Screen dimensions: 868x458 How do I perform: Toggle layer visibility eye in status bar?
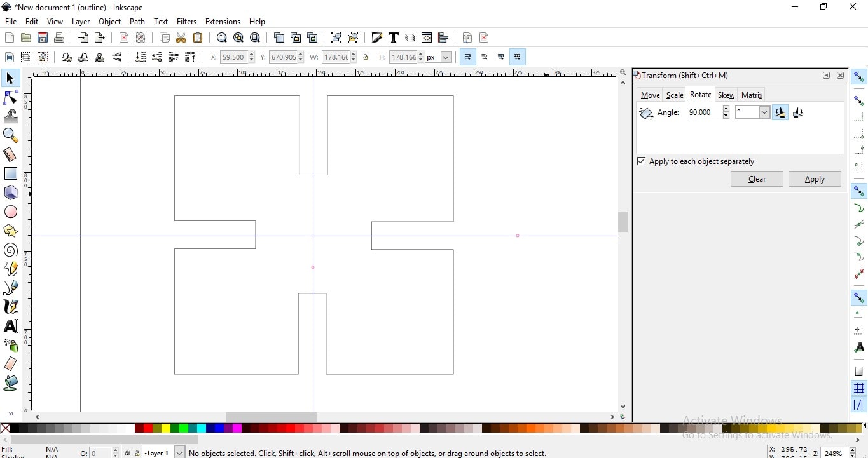(127, 454)
